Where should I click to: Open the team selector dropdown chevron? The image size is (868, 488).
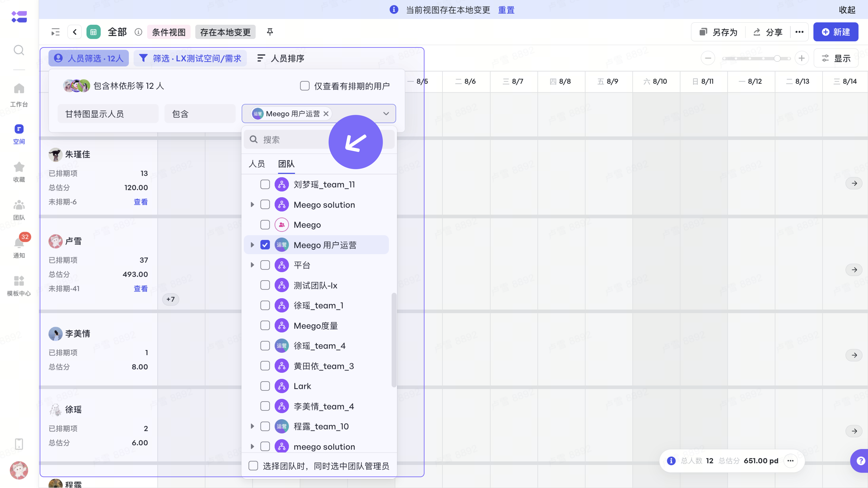click(x=386, y=114)
